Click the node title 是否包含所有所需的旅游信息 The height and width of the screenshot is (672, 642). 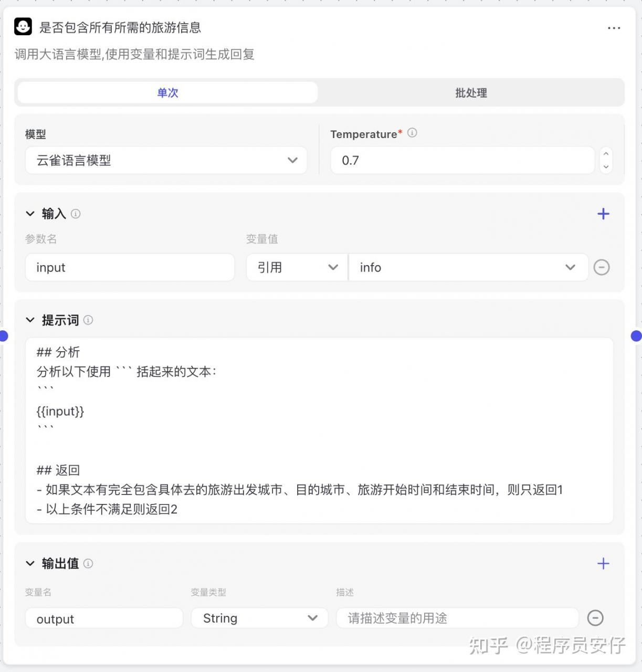[x=120, y=27]
